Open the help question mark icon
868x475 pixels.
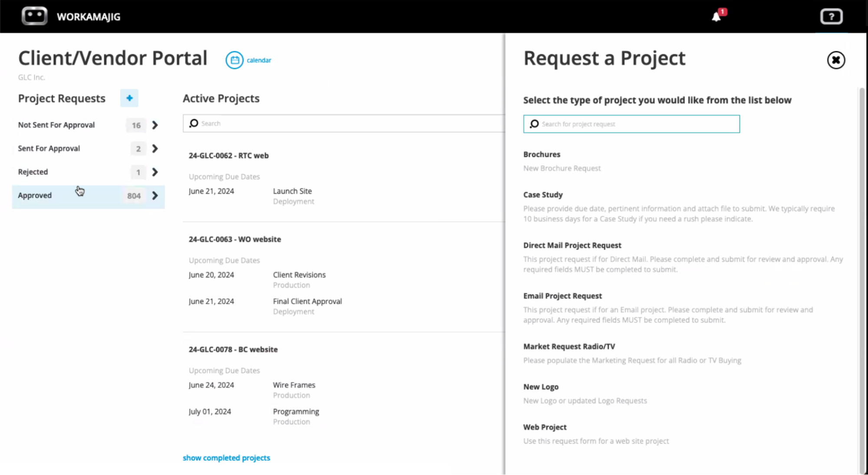point(831,16)
